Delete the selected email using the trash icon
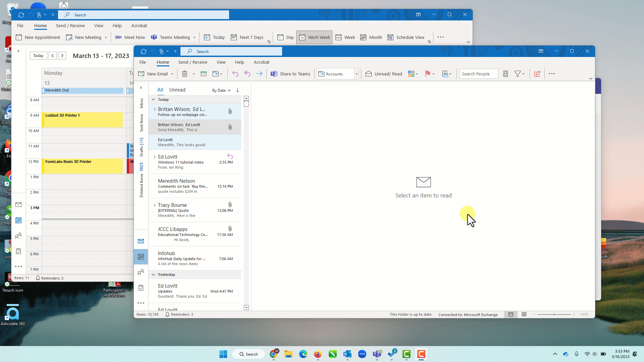Screen dimensions: 644x362 point(184,74)
